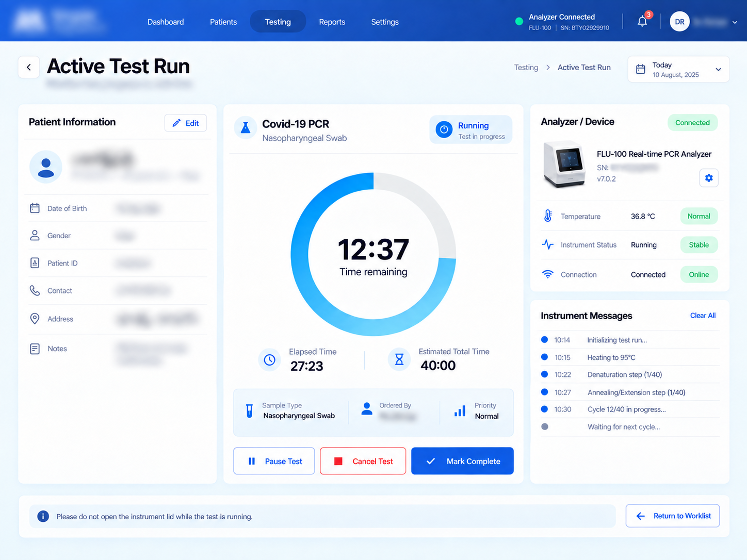Open the notifications bell
Viewport: 747px width, 560px height.
click(x=642, y=21)
